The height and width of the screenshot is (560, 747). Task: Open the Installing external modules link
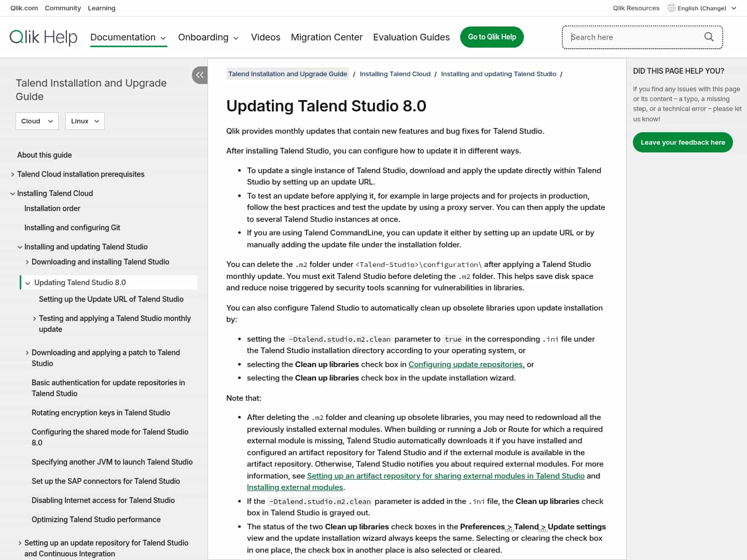pos(295,487)
